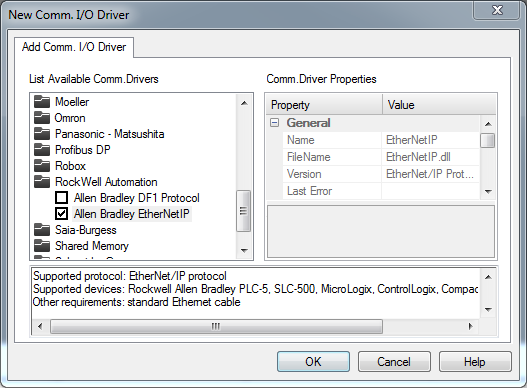Select the Panasonic - Matsushita label
This screenshot has height=388, width=527.
[110, 134]
